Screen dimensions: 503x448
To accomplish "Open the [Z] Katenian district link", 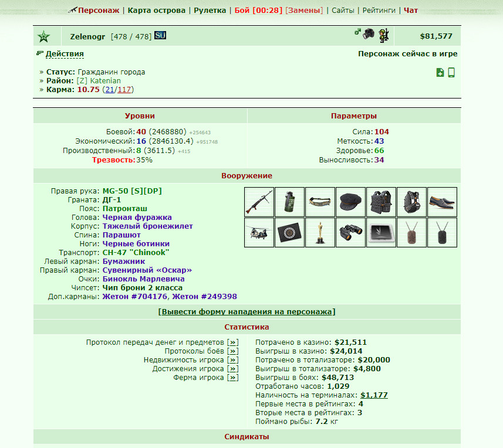I will click(x=99, y=81).
